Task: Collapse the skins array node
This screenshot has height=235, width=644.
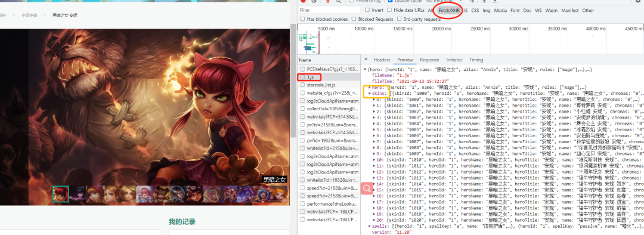Action: (369, 93)
